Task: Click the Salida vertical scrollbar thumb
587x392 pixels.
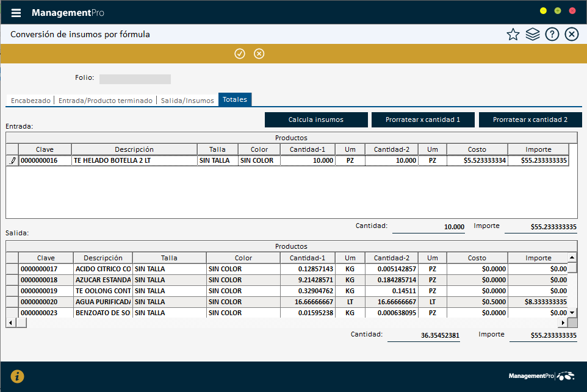Action: pyautogui.click(x=572, y=268)
